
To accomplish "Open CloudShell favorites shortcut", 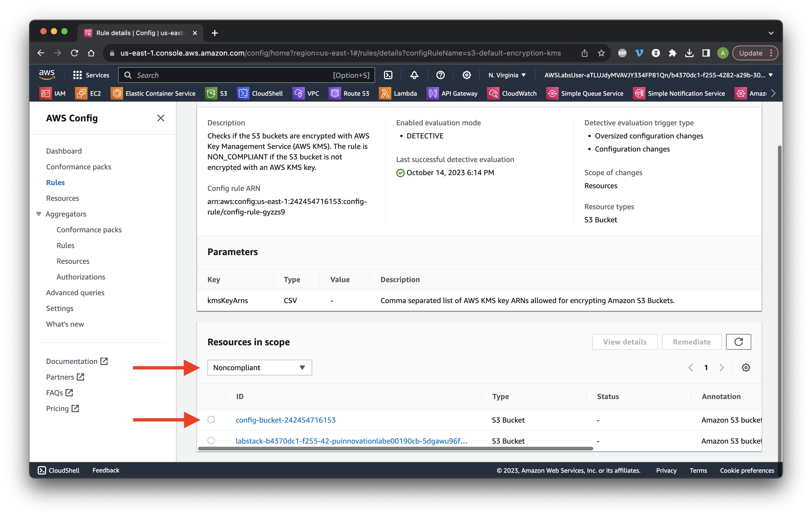I will click(x=260, y=94).
